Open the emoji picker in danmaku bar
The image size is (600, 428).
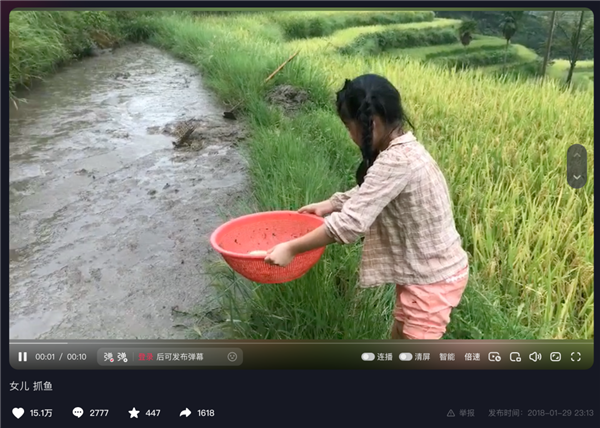(x=232, y=357)
